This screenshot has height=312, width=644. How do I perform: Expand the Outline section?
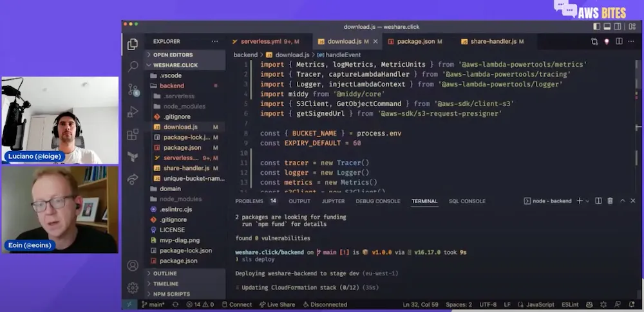point(185,273)
